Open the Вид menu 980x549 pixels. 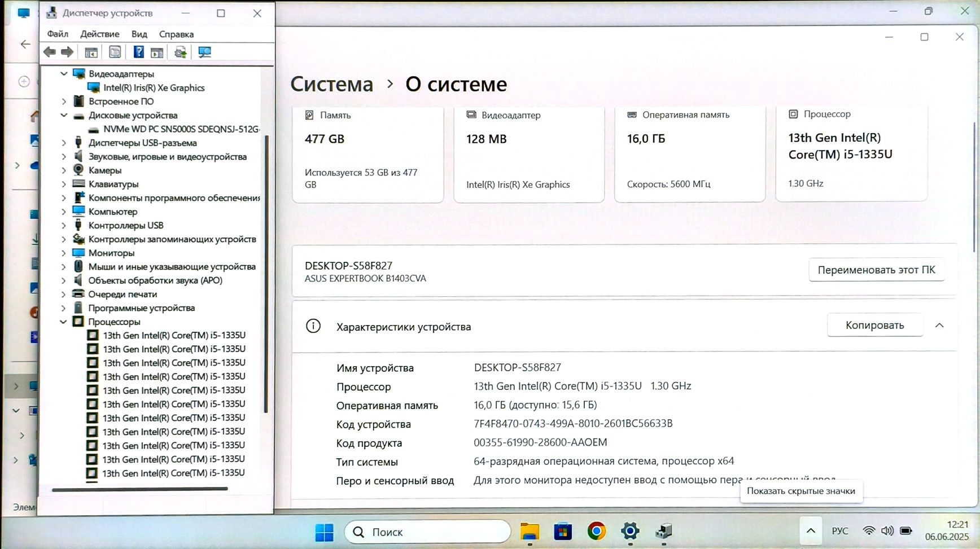pos(139,34)
